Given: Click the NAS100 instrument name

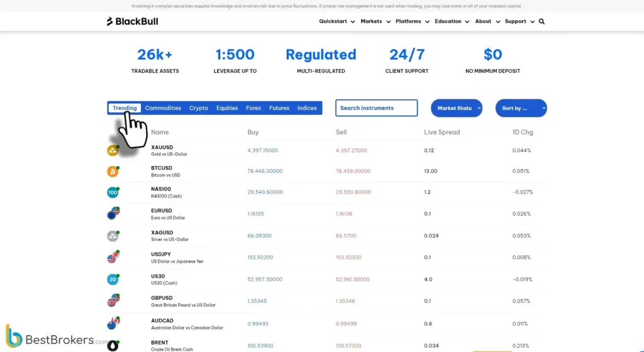Looking at the screenshot, I should [x=161, y=189].
